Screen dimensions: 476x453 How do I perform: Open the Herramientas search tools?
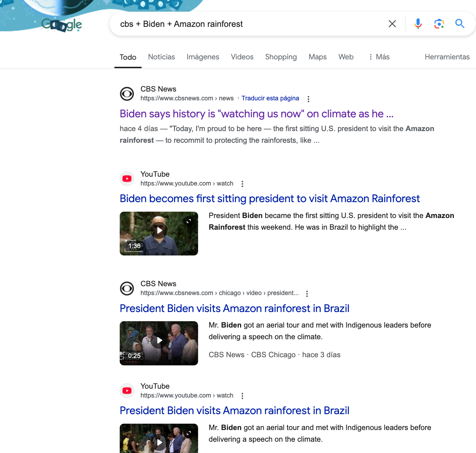click(447, 57)
